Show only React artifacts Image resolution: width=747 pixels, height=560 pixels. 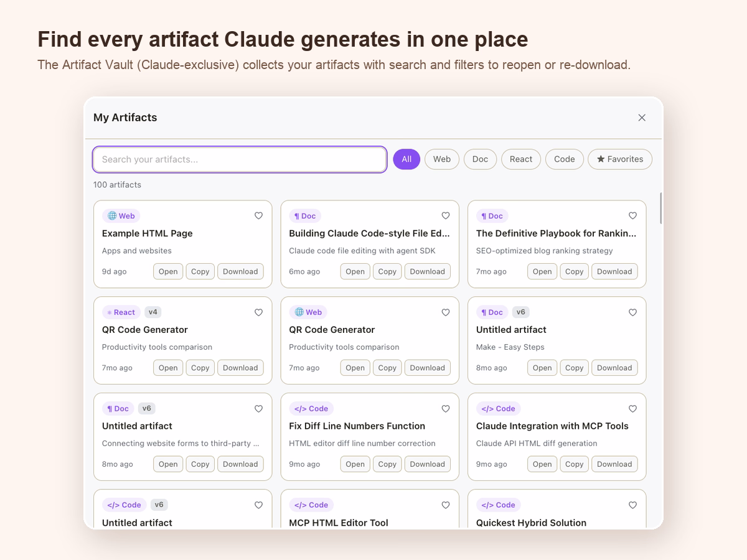coord(521,159)
